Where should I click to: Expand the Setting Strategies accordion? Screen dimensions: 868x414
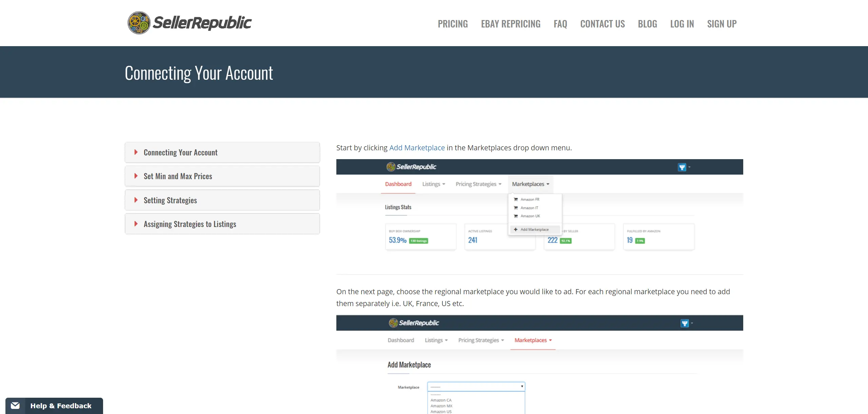(x=170, y=200)
